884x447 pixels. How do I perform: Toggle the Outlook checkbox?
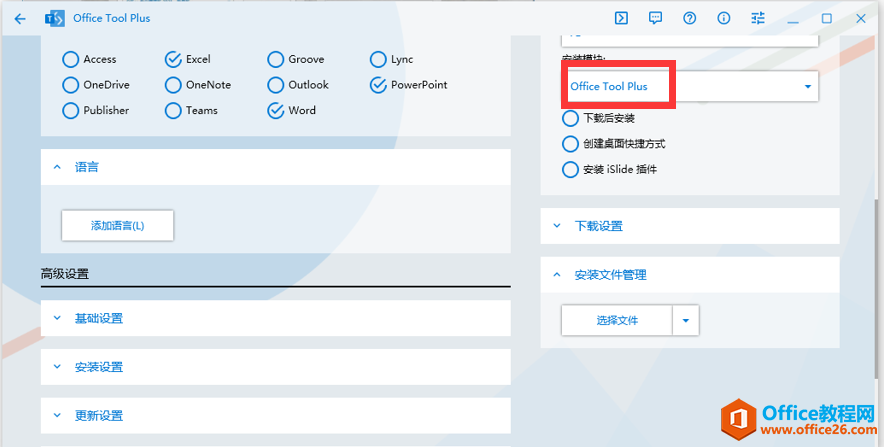click(x=276, y=85)
